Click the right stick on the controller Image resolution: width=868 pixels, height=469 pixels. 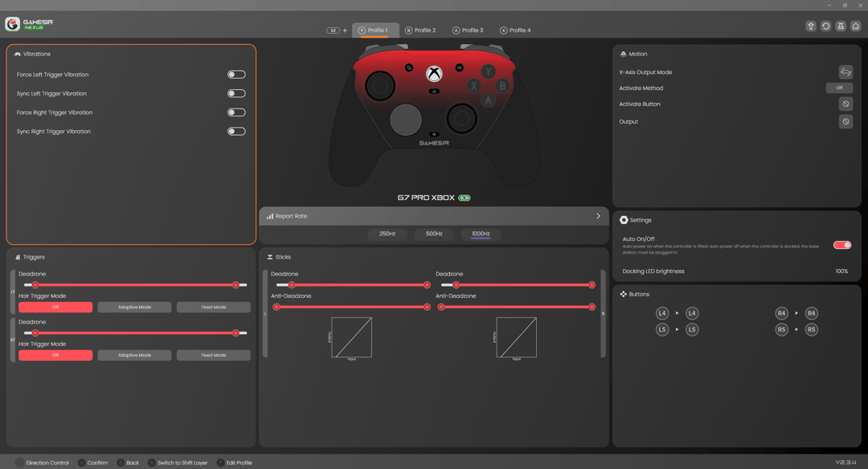point(461,118)
